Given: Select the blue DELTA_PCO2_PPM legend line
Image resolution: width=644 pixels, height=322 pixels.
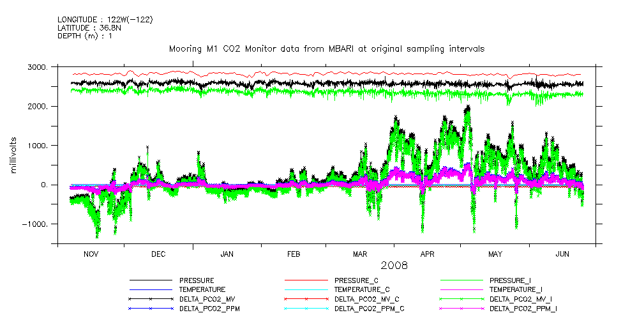Looking at the screenshot, I should pos(151,309).
